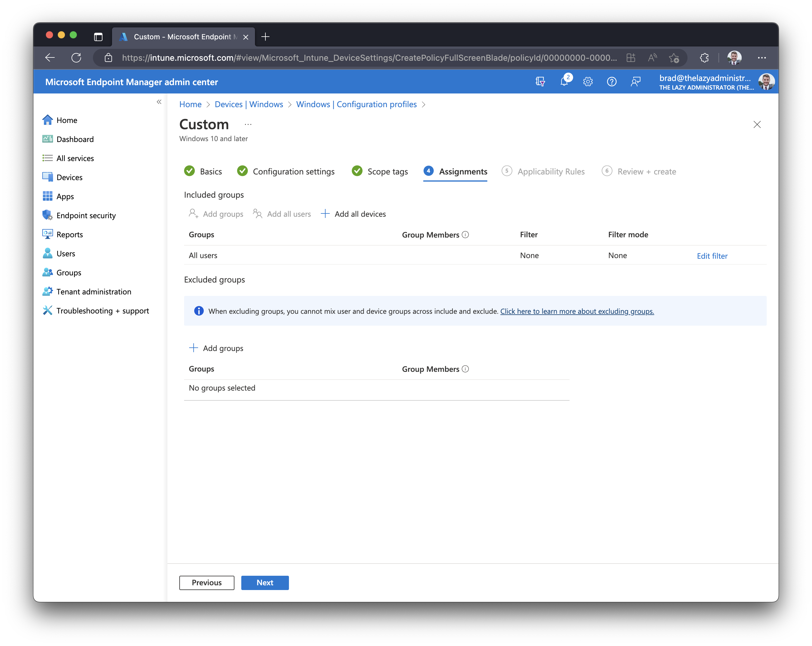Viewport: 812px width, 646px height.
Task: Select Review + create step
Action: pos(639,171)
